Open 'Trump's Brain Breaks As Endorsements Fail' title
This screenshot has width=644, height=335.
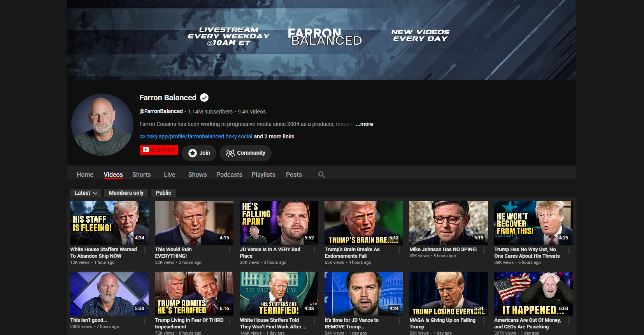click(352, 253)
